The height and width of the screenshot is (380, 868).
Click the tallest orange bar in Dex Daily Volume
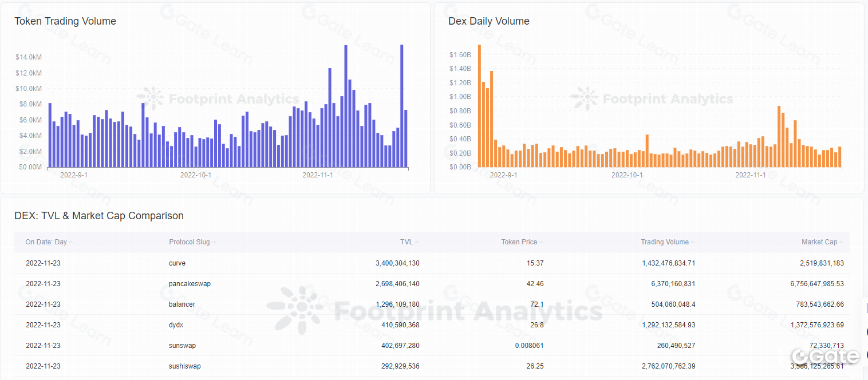click(x=479, y=106)
